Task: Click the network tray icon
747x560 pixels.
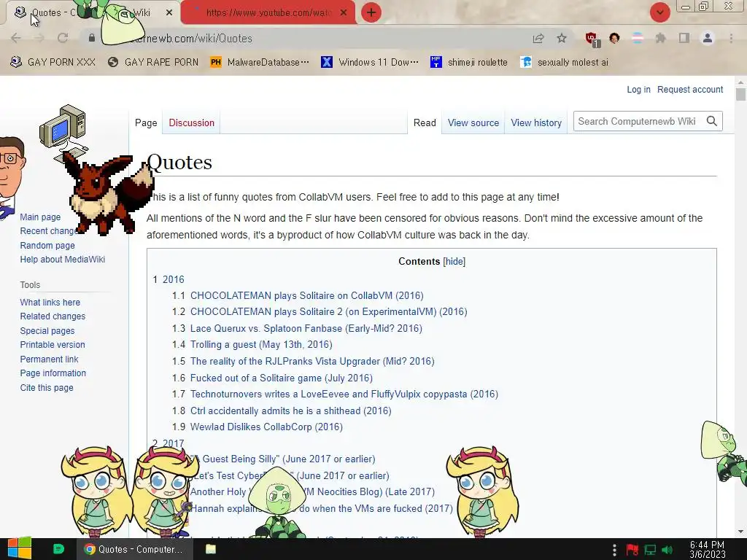Action: (650, 550)
